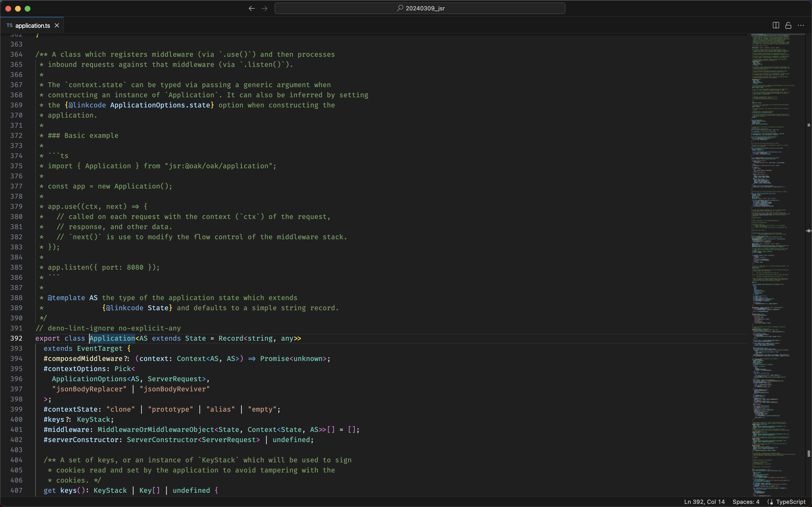Click the forward navigation arrow

pos(264,8)
